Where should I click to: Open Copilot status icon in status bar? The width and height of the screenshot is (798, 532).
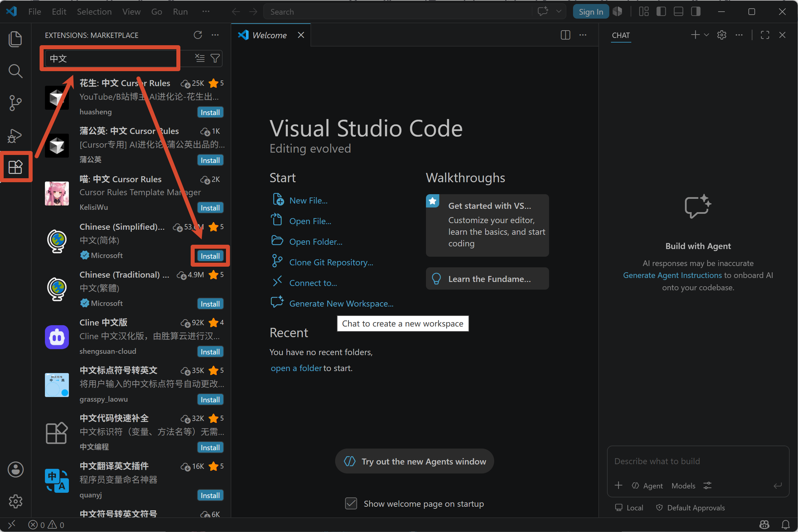[764, 525]
